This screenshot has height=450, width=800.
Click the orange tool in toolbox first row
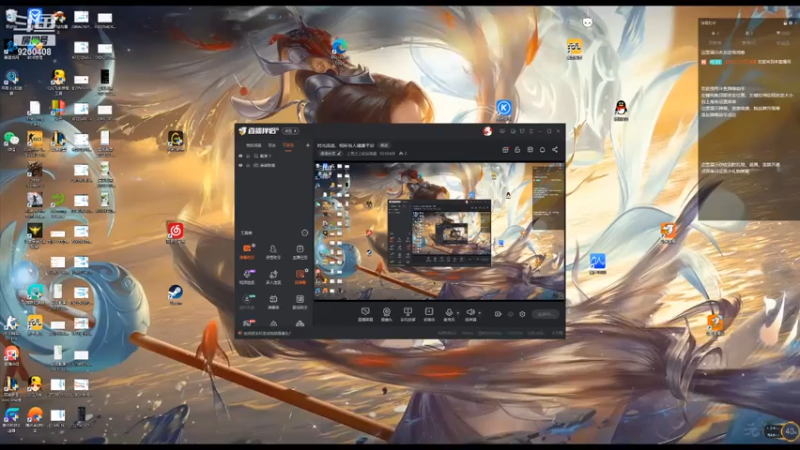(247, 251)
